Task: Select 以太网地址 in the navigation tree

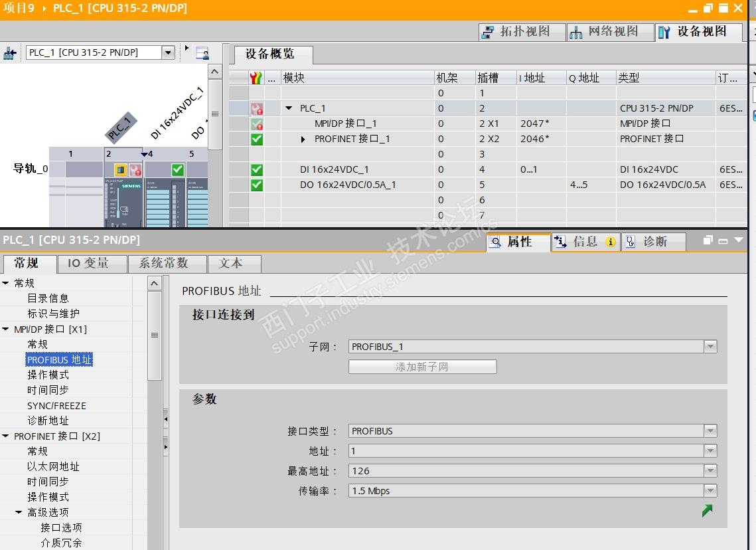Action: (x=53, y=466)
